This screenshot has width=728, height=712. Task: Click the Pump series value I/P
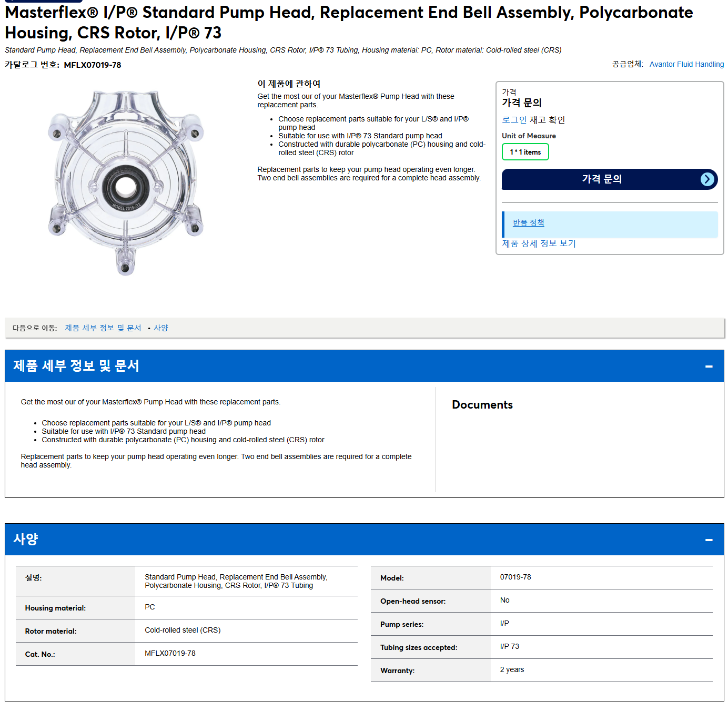click(x=504, y=623)
